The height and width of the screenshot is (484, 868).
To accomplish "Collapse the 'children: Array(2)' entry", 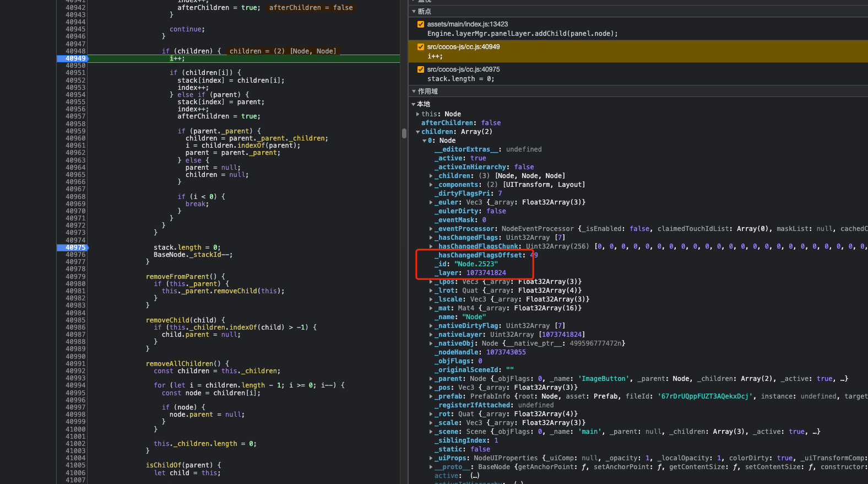I will coord(418,132).
